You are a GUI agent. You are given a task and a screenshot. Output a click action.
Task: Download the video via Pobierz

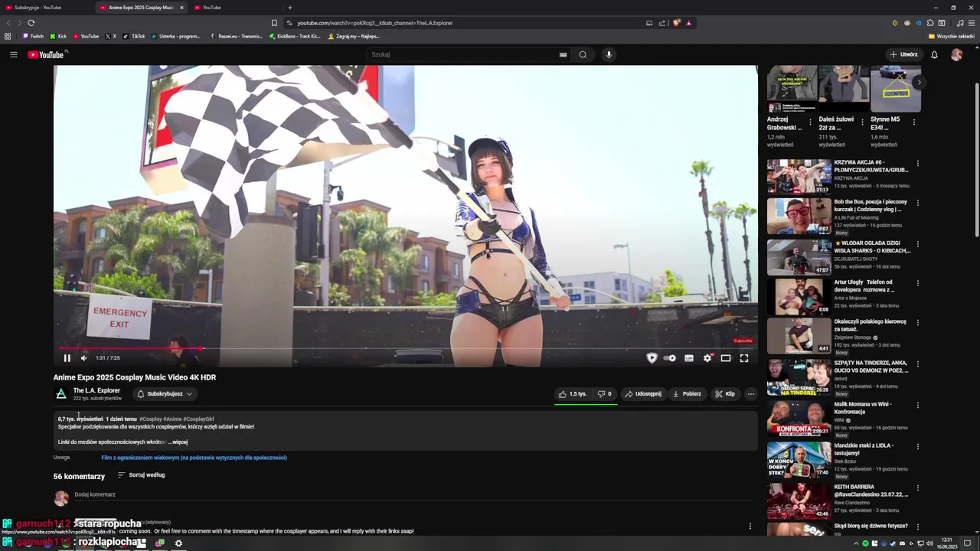pyautogui.click(x=687, y=394)
